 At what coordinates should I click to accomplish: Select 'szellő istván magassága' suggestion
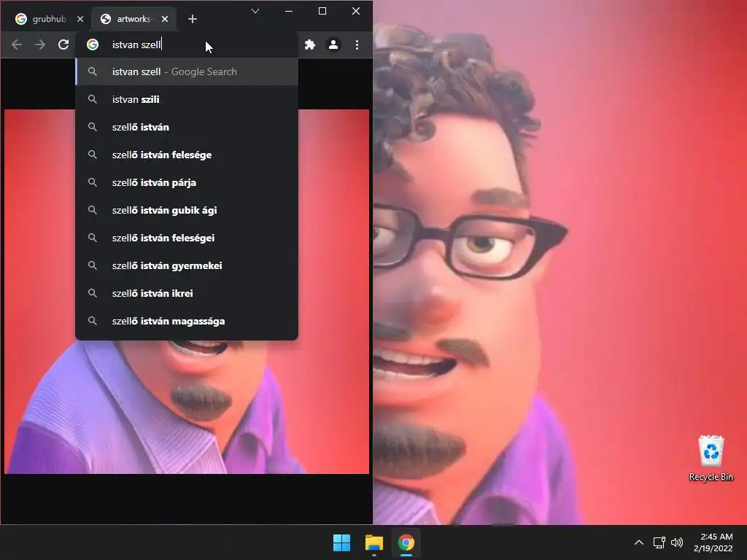(187, 321)
